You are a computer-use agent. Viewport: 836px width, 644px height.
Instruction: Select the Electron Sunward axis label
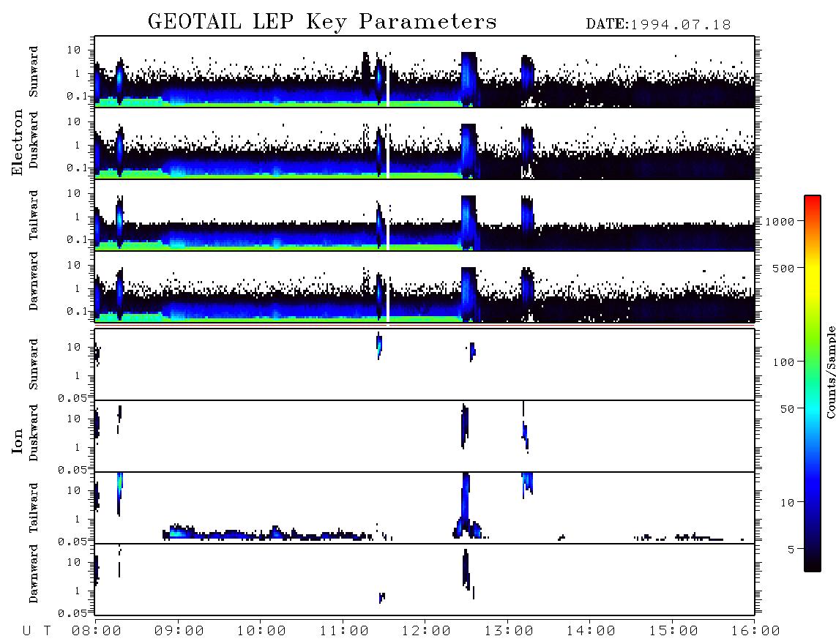pos(34,72)
